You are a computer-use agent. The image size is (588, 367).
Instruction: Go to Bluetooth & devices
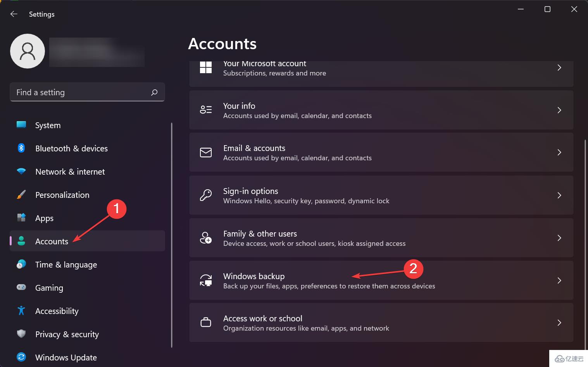(87, 148)
